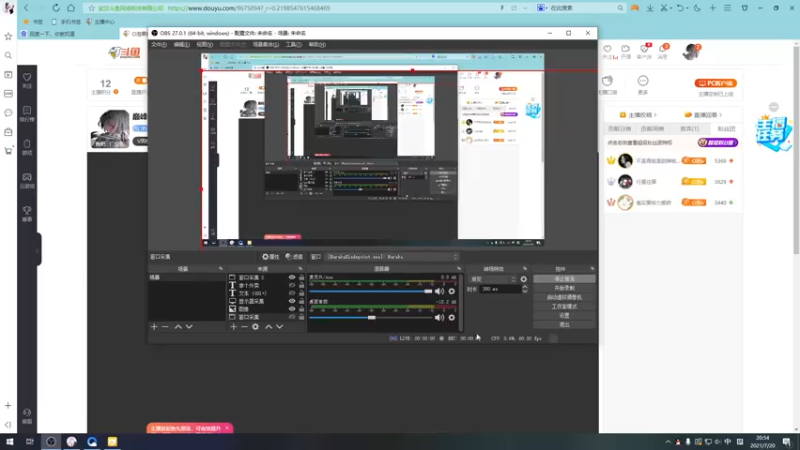Click start recording button in OBS controls
Viewport: 800px width, 450px height.
564,288
